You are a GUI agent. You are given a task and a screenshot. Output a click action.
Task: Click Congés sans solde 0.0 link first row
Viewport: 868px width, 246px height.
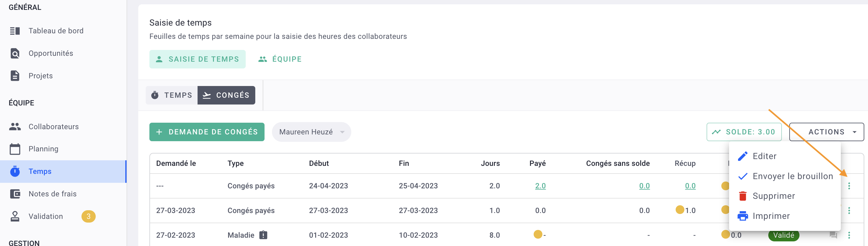(x=644, y=186)
